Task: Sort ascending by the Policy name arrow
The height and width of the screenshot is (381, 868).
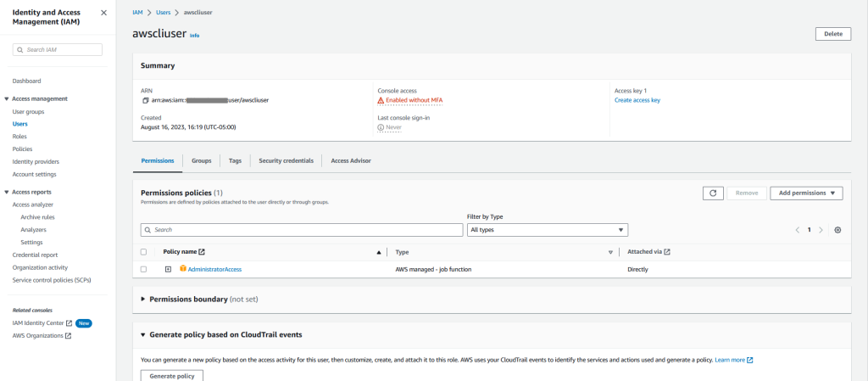Action: coord(379,252)
